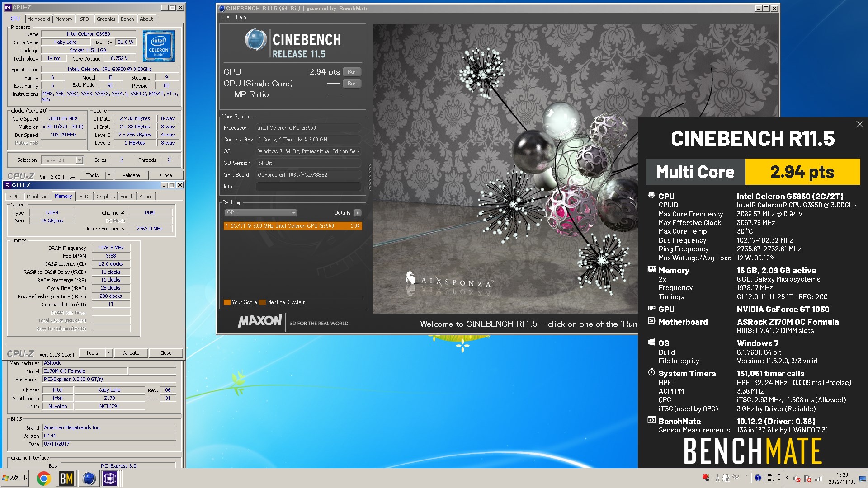The height and width of the screenshot is (488, 868).
Task: Open Cinebench Help menu
Action: tap(241, 17)
